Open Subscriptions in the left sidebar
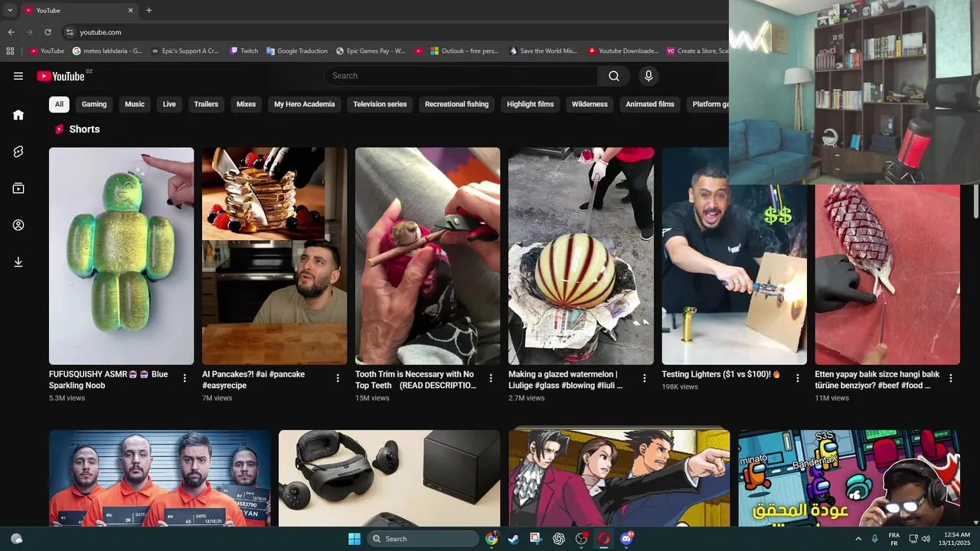980x551 pixels. click(x=18, y=188)
